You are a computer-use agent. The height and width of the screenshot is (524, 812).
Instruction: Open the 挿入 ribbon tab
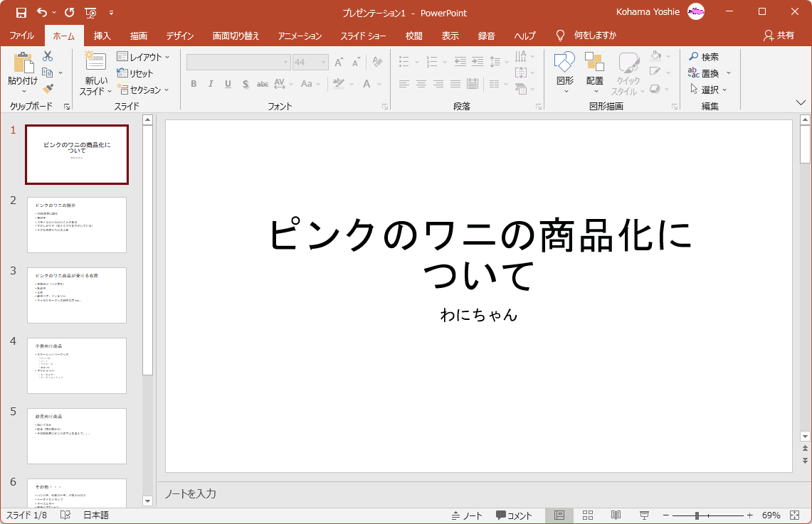(102, 36)
